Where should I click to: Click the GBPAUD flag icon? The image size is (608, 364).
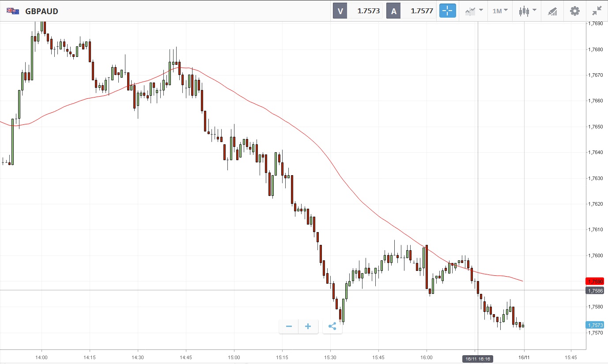coord(13,11)
